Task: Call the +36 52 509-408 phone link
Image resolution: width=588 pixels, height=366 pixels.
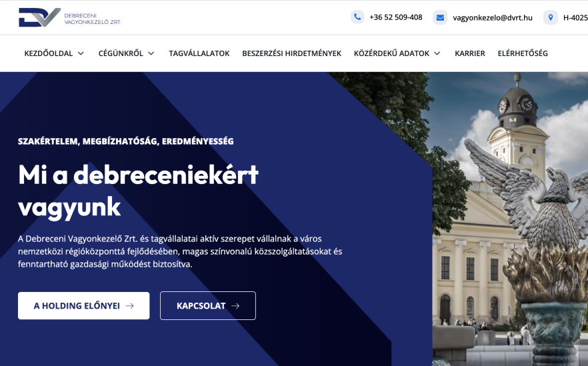Action: 395,17
